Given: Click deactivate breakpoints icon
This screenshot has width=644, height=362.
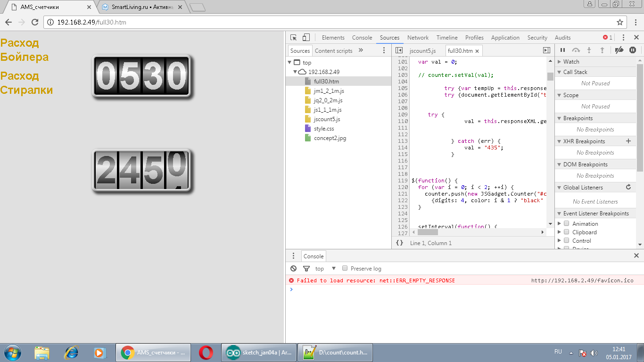Looking at the screenshot, I should point(619,50).
